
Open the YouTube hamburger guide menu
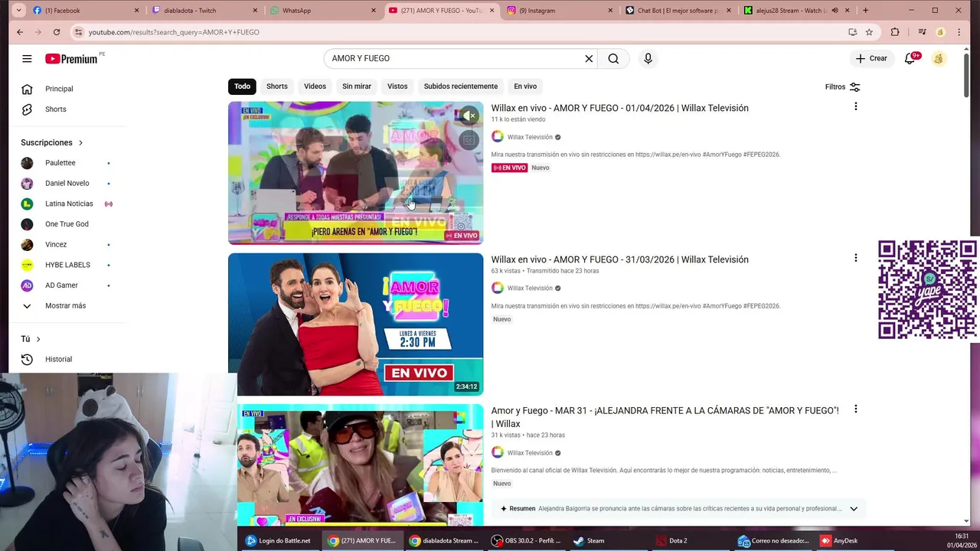[x=27, y=59]
